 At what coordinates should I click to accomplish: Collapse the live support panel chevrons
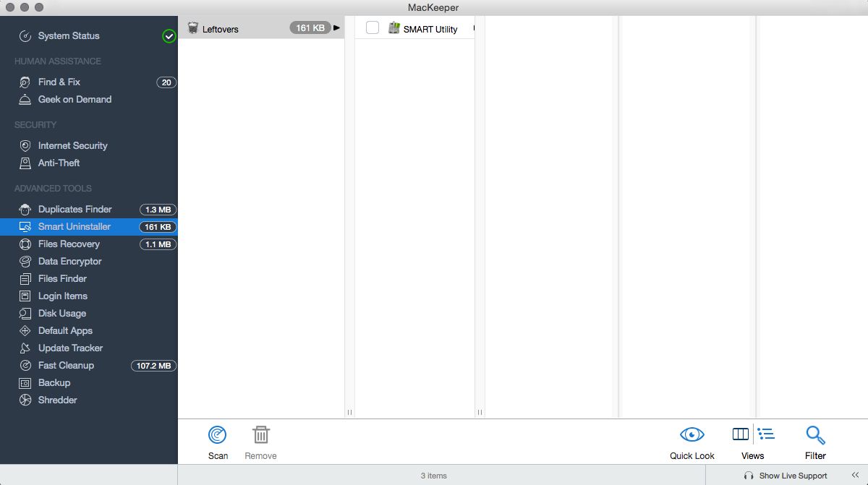pyautogui.click(x=855, y=475)
